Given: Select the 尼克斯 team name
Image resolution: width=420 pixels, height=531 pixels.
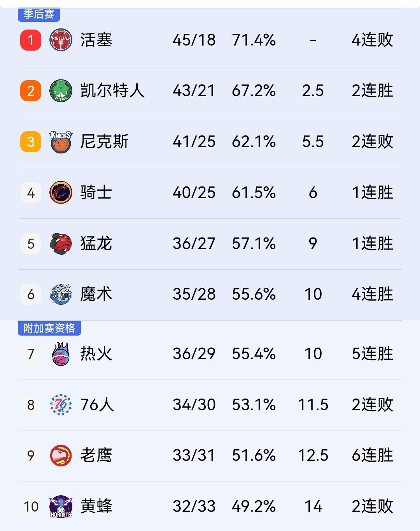Looking at the screenshot, I should 105,142.
